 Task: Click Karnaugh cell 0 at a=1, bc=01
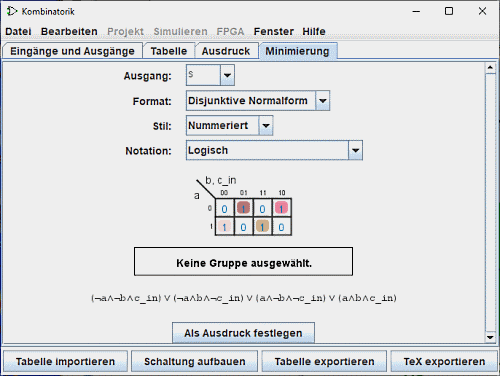point(243,227)
